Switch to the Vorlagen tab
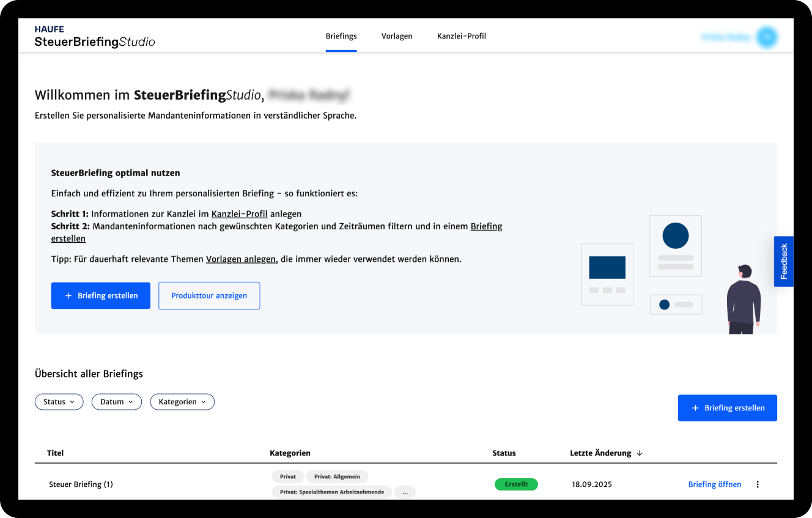This screenshot has height=518, width=812. [397, 36]
